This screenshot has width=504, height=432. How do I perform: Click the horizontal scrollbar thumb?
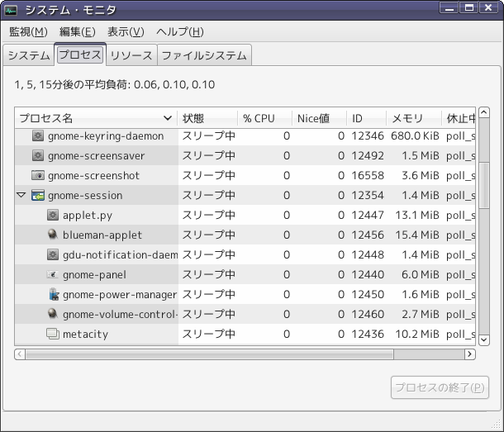point(210,354)
